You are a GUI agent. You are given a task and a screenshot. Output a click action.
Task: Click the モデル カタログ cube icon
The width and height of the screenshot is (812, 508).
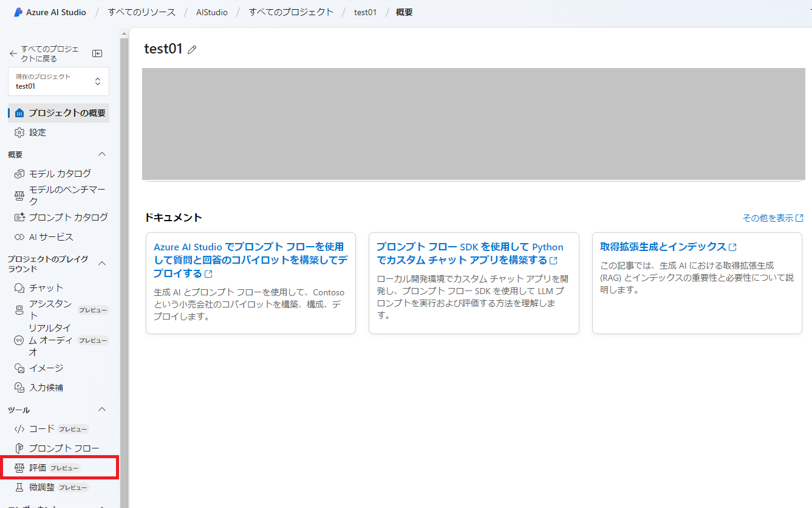(19, 174)
